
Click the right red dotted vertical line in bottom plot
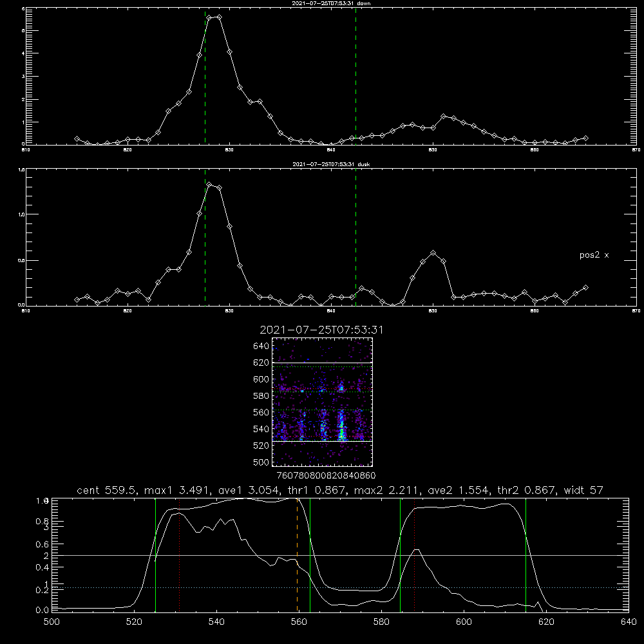(x=414, y=555)
